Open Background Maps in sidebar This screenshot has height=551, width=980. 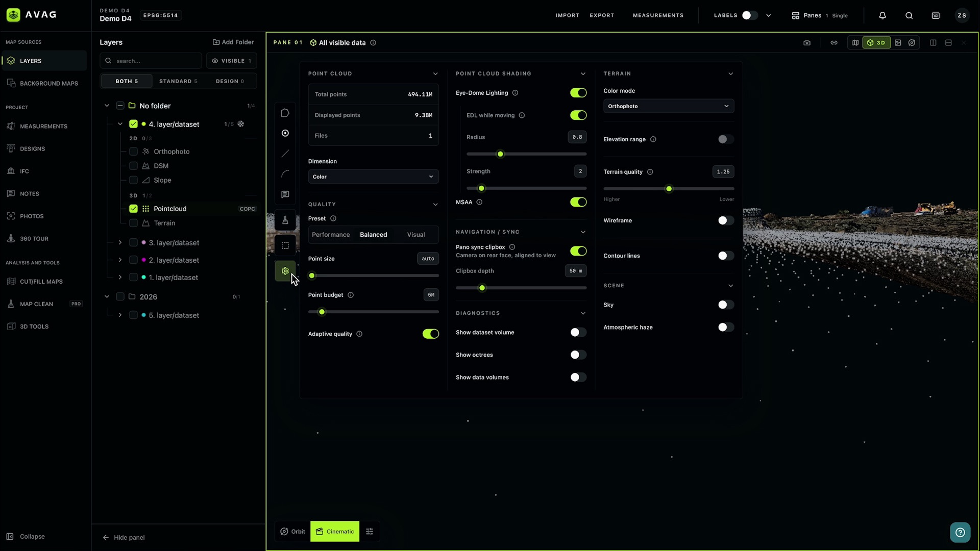[x=44, y=83]
